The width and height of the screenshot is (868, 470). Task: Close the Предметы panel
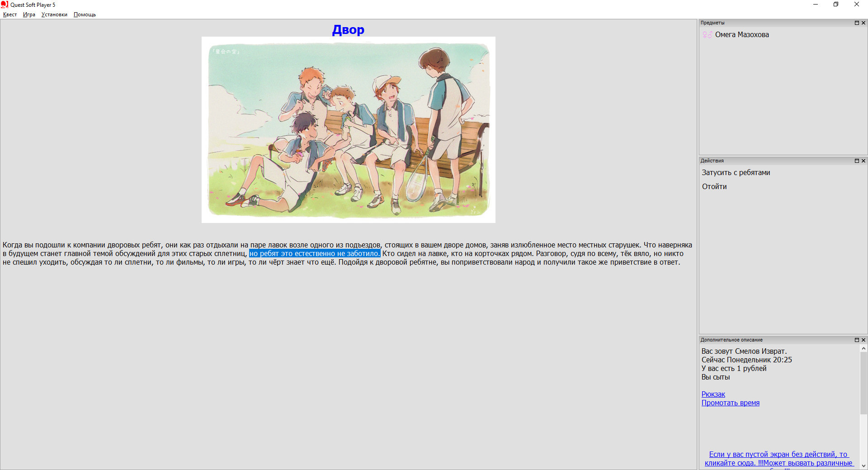coord(863,23)
